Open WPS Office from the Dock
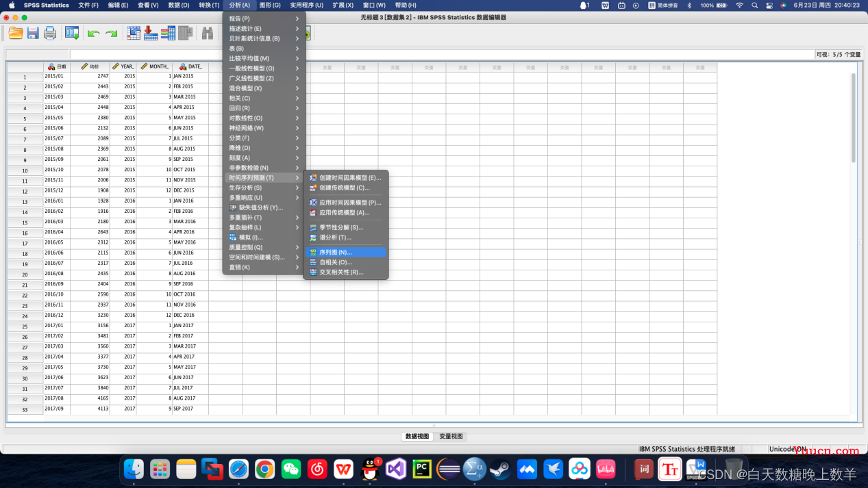Viewport: 868px width, 488px height. (344, 469)
